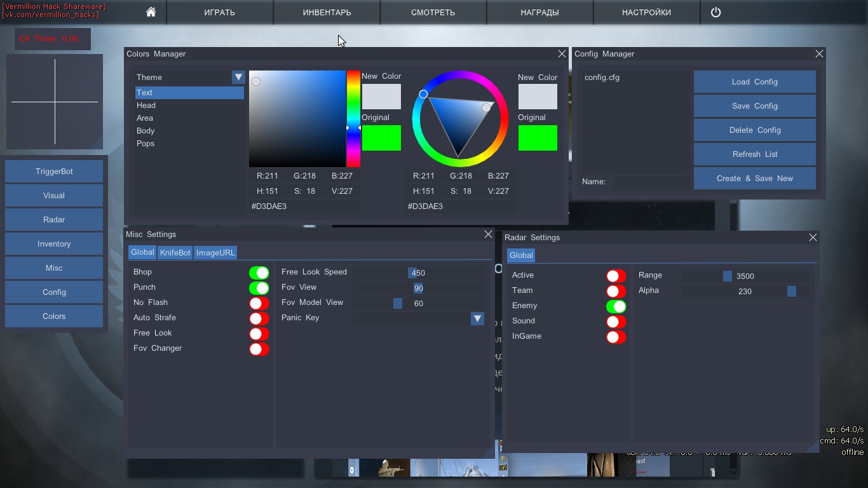Open the Panic Key dropdown
This screenshot has height=488, width=868.
click(x=477, y=318)
